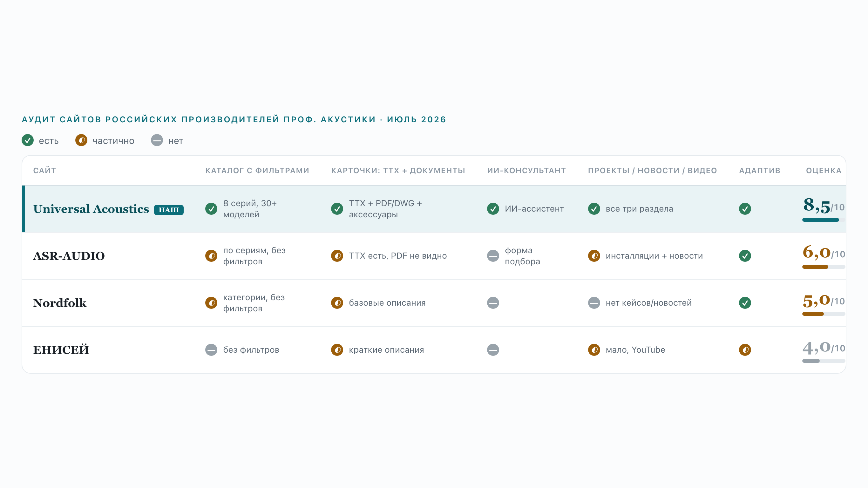Click the partial icon beside 'по сериям, без фильтров'
868x488 pixels.
click(x=211, y=256)
